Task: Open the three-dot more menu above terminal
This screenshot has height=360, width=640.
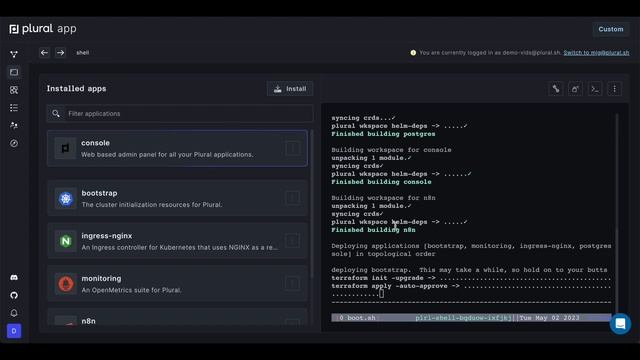Action: click(614, 89)
